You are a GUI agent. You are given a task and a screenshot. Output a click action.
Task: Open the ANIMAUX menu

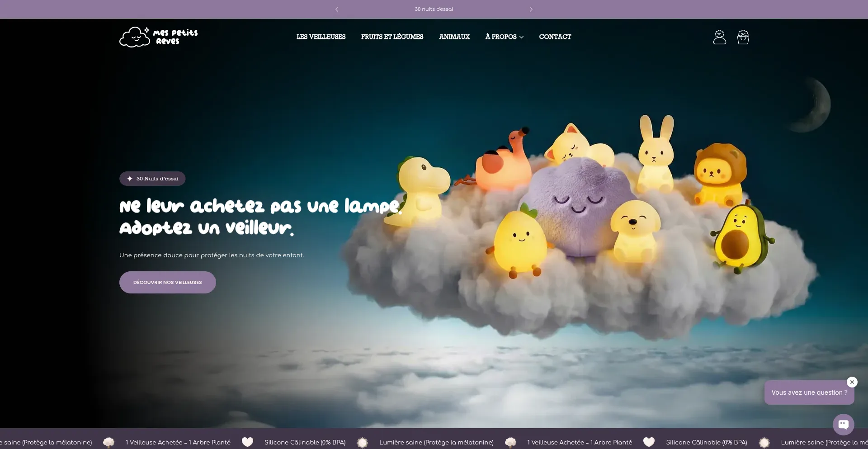(x=454, y=37)
